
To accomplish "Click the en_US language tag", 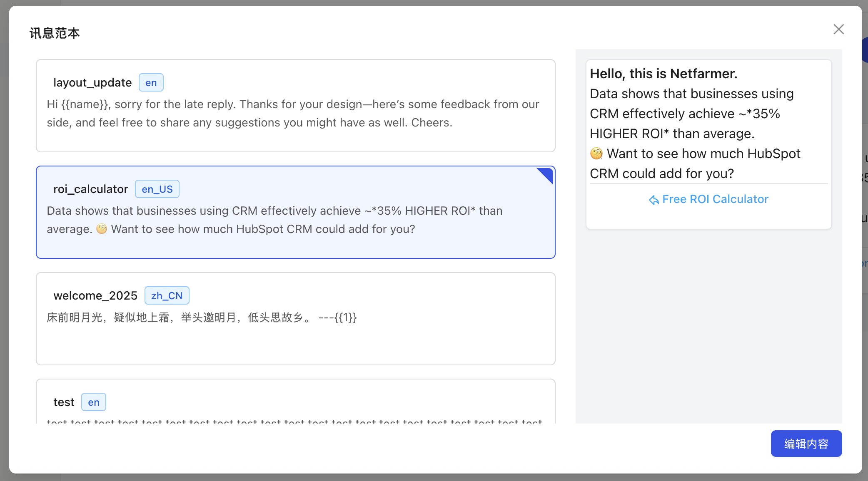I will point(157,189).
